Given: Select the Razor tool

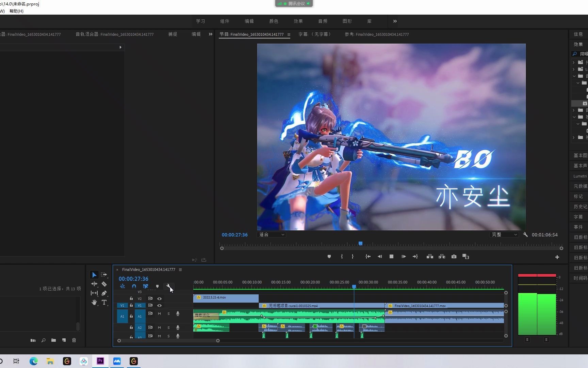Looking at the screenshot, I should (x=104, y=284).
